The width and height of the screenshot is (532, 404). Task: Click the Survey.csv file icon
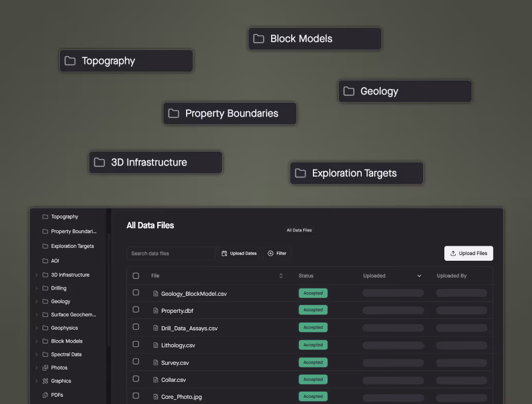[156, 363]
